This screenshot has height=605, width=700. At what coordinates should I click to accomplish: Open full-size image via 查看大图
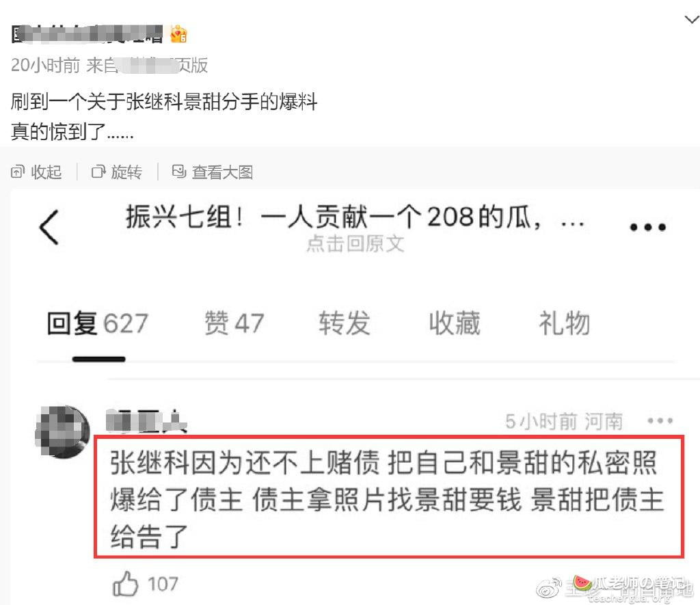[213, 172]
